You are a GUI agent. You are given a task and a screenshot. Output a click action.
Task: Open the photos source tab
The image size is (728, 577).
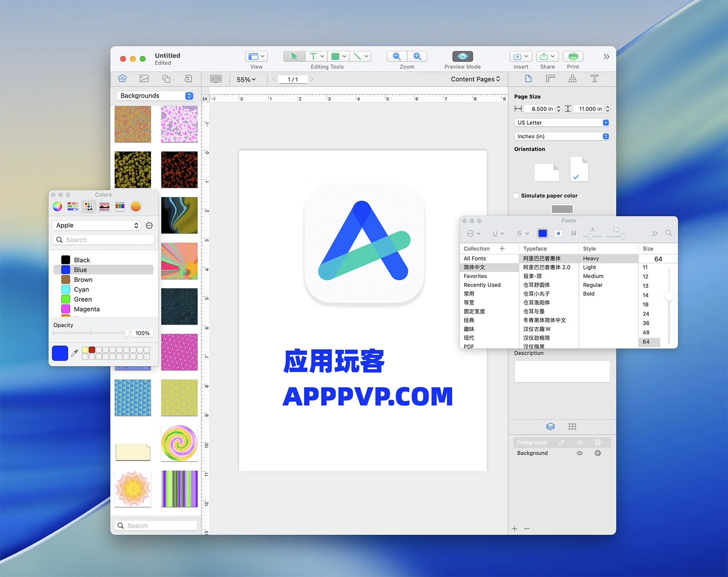(x=144, y=78)
